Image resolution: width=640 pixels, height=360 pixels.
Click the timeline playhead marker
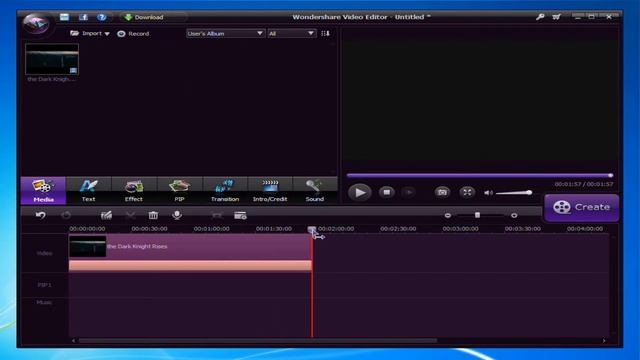(x=311, y=229)
